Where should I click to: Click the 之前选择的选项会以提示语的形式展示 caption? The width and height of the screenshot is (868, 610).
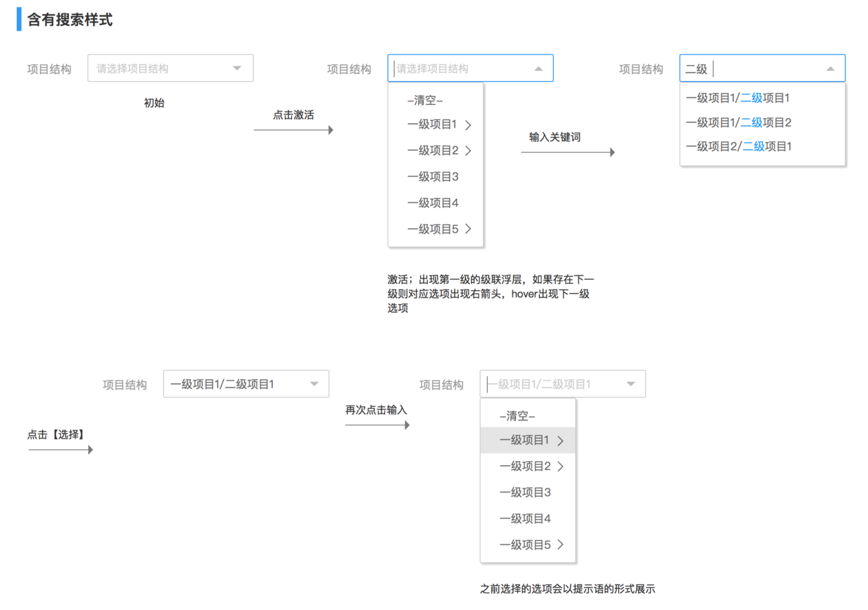pyautogui.click(x=568, y=589)
